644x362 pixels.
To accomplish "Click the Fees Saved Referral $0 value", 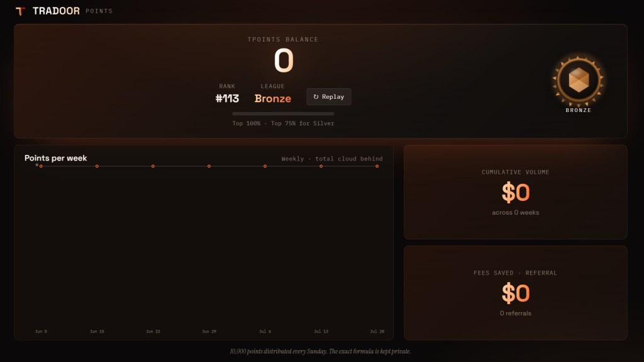I will [x=516, y=293].
